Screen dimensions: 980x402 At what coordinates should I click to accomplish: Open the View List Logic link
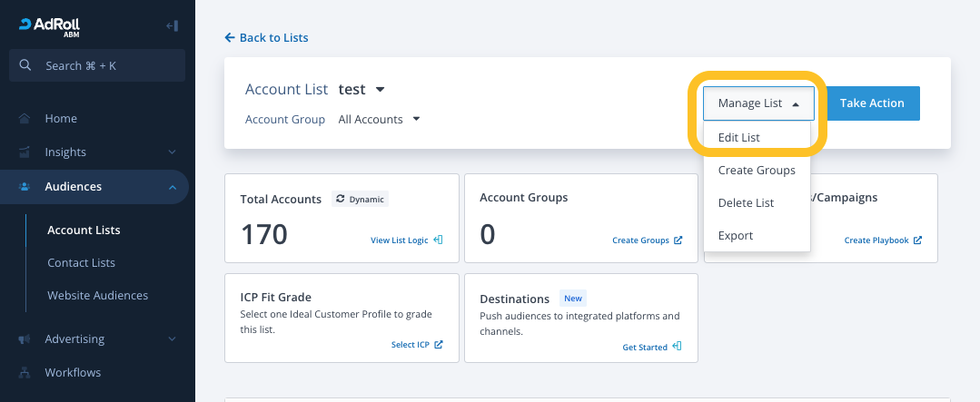point(406,240)
